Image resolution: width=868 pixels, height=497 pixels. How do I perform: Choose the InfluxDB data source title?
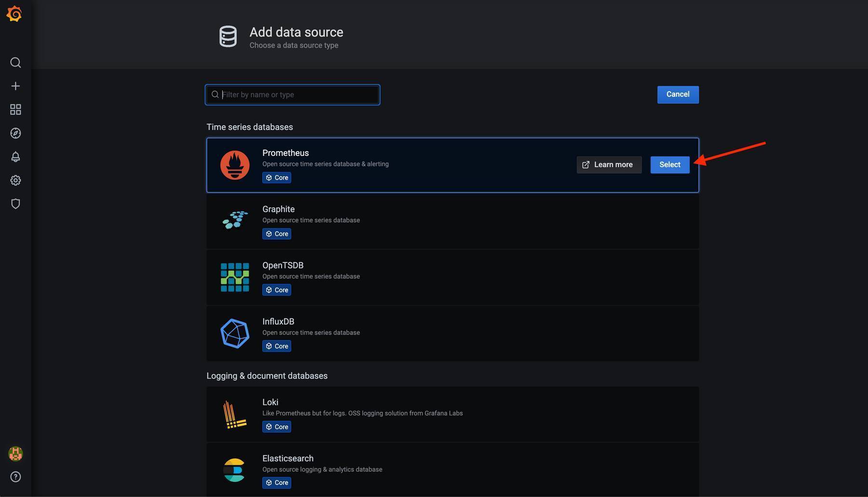278,322
